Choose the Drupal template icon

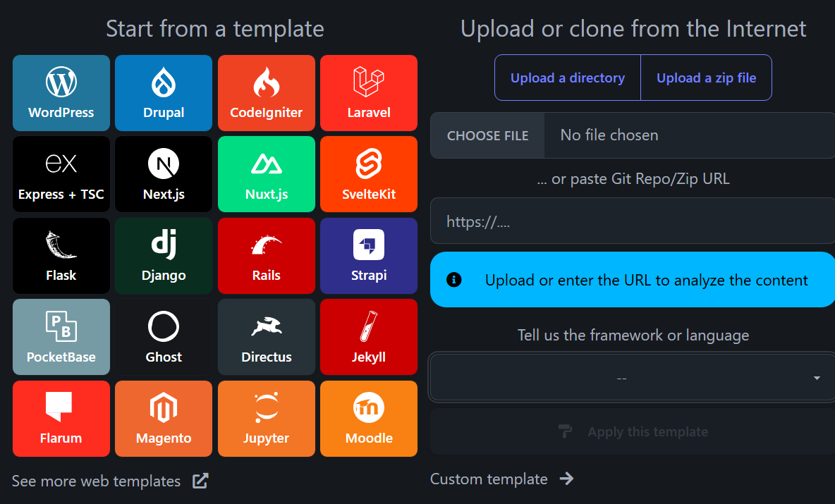[164, 83]
